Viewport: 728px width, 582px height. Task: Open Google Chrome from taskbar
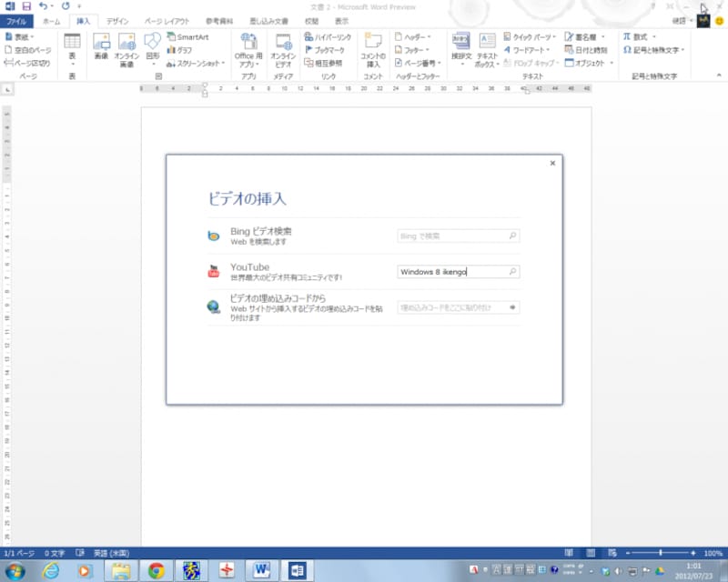156,570
